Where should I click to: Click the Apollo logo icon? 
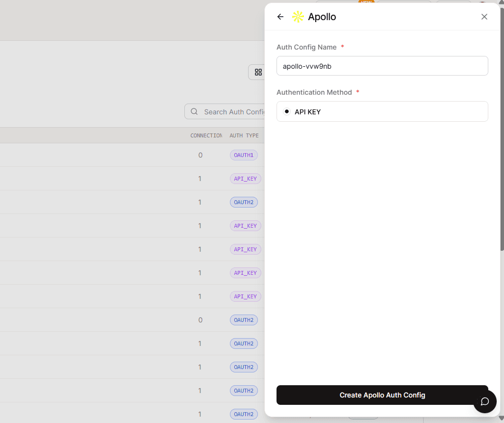point(298,17)
